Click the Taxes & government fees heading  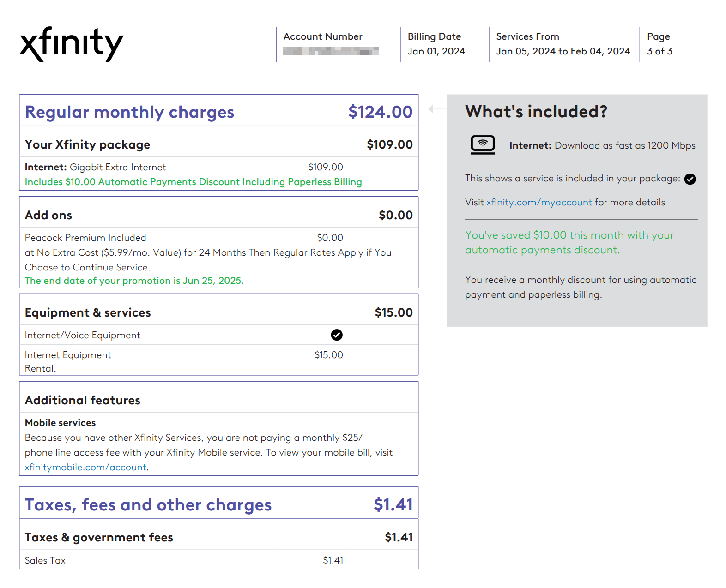click(99, 538)
